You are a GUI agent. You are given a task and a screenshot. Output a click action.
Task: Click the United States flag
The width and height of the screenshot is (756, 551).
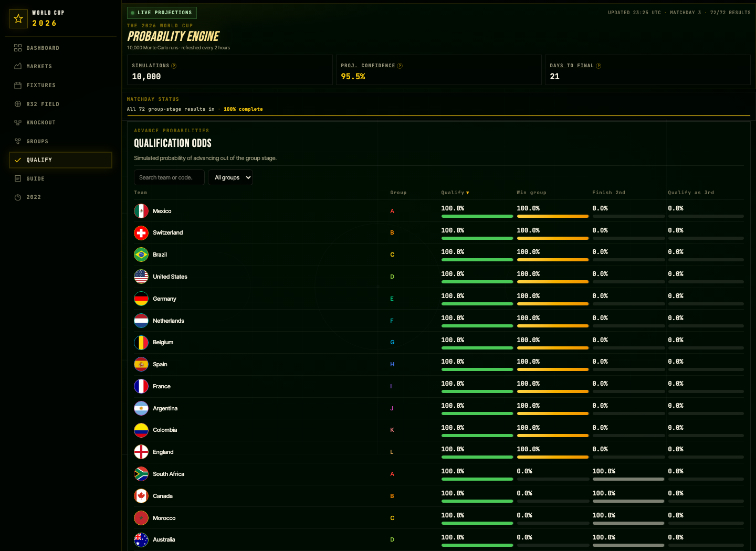[141, 277]
